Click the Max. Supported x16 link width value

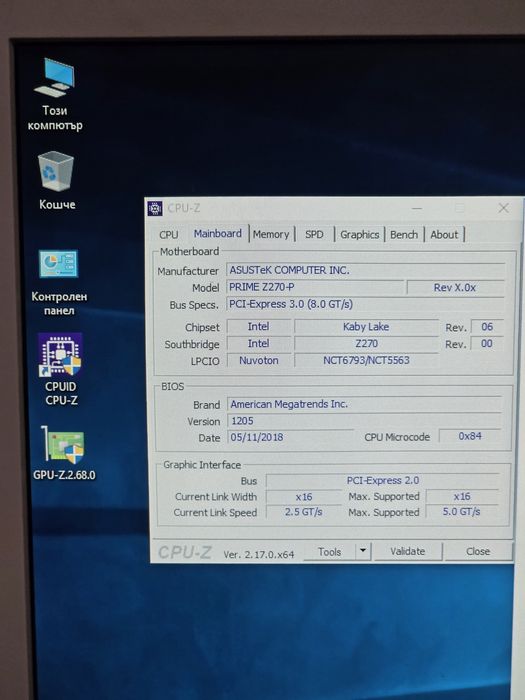click(x=462, y=496)
